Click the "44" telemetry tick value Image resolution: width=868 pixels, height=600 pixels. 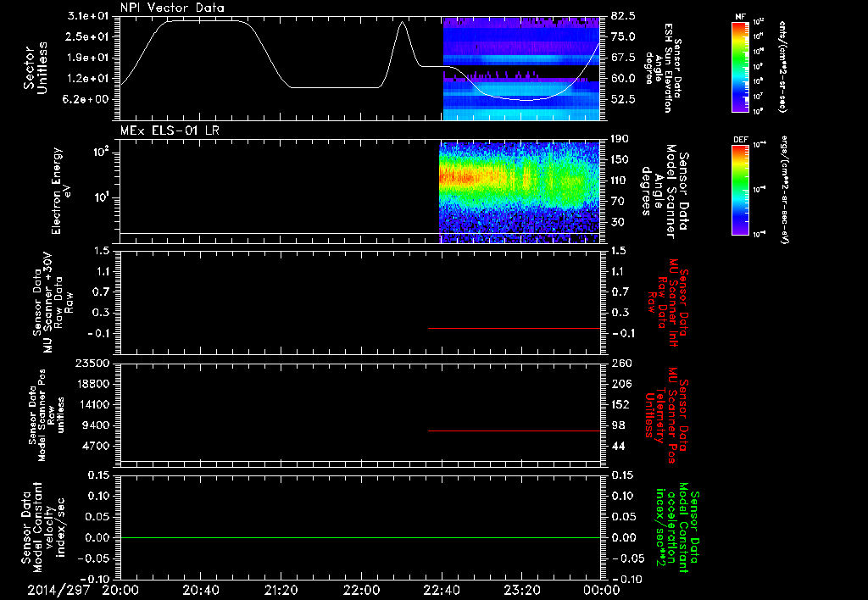point(618,446)
